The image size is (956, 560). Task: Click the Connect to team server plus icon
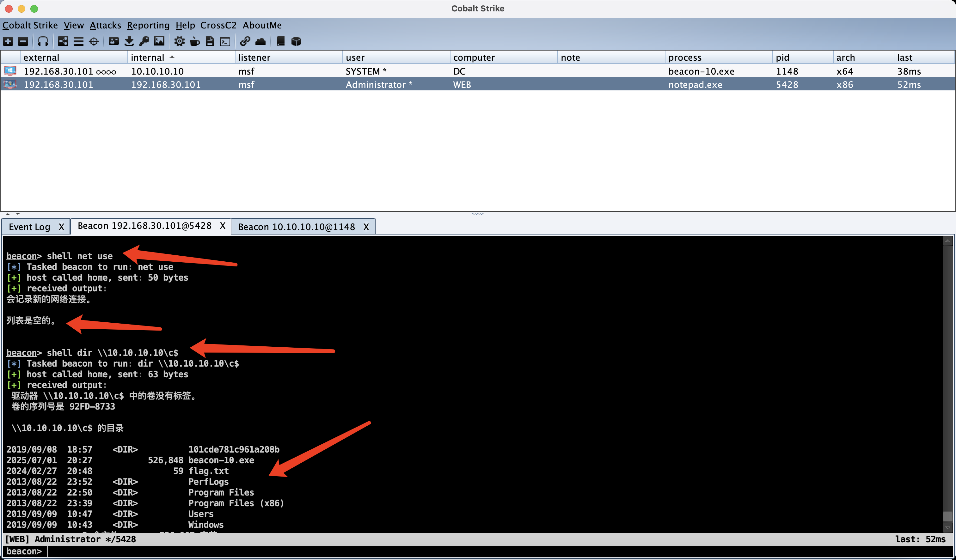tap(8, 41)
